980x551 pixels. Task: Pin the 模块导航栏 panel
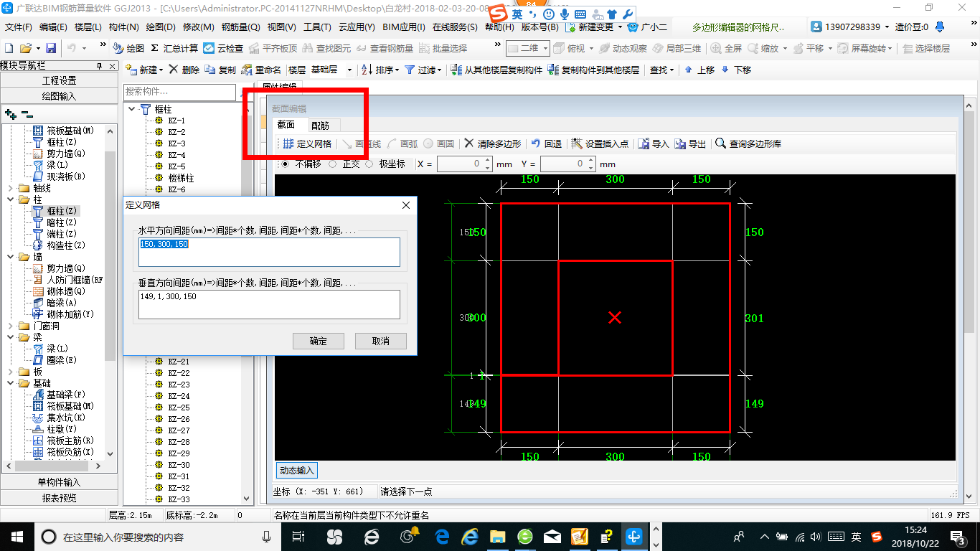[x=100, y=66]
